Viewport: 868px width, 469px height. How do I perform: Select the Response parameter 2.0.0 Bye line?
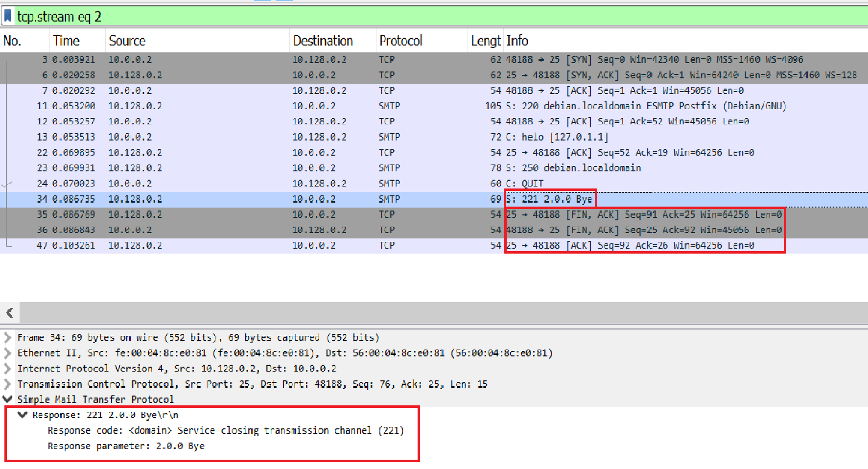(126, 446)
